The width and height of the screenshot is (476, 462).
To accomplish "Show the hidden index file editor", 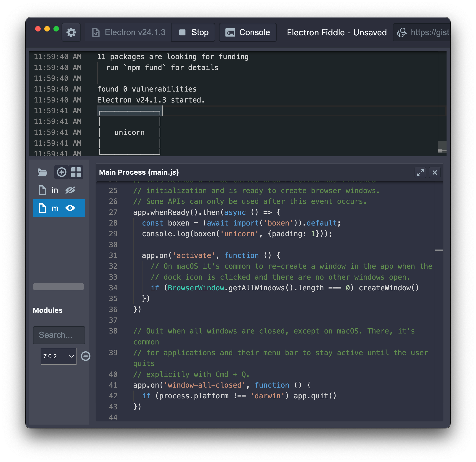I will [71, 190].
